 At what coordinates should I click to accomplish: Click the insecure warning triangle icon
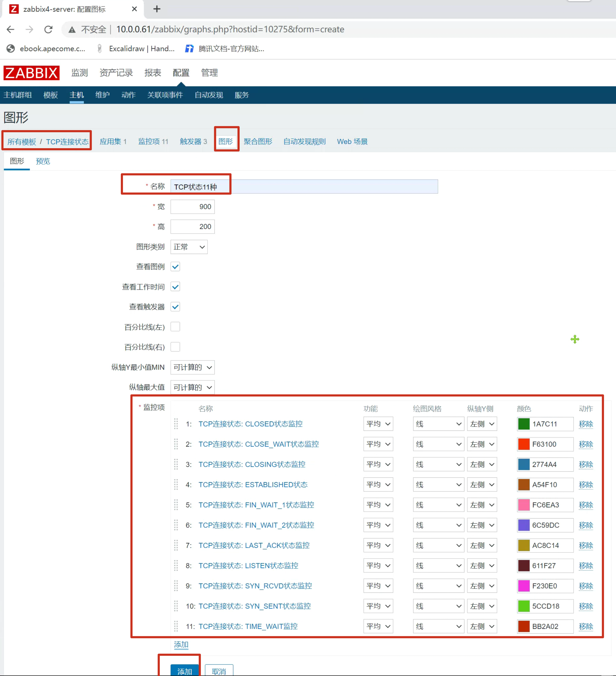click(x=72, y=29)
